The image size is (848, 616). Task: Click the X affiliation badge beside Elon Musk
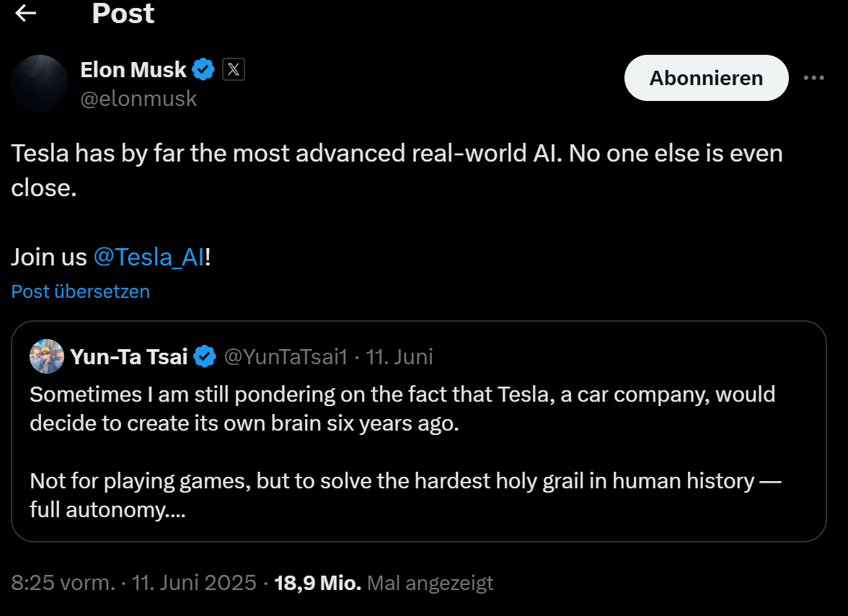[233, 70]
